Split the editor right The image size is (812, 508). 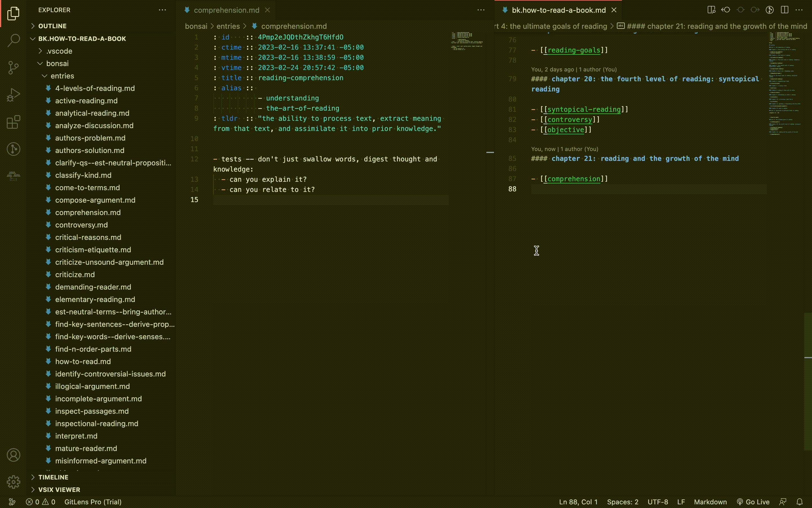coord(784,10)
